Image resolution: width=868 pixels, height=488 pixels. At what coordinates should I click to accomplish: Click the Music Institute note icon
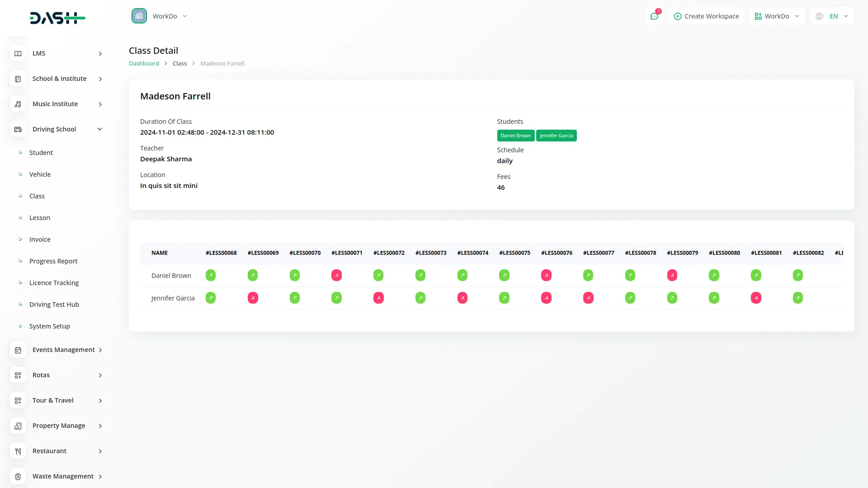pos(18,104)
